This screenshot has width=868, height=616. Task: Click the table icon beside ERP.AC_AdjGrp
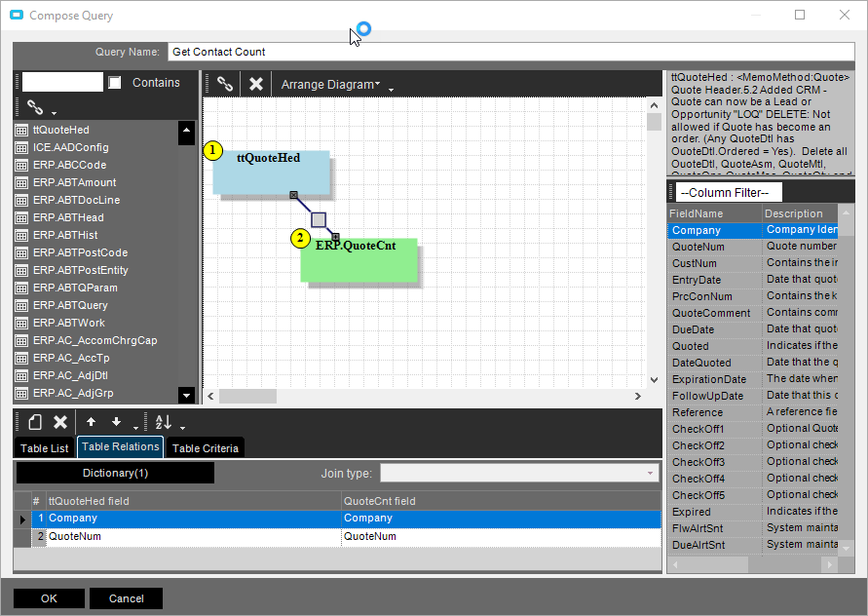pyautogui.click(x=21, y=394)
